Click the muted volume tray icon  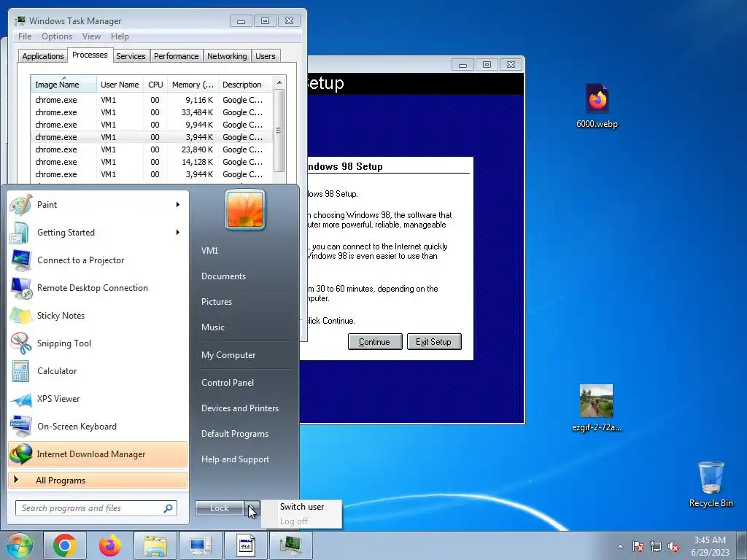tap(673, 547)
